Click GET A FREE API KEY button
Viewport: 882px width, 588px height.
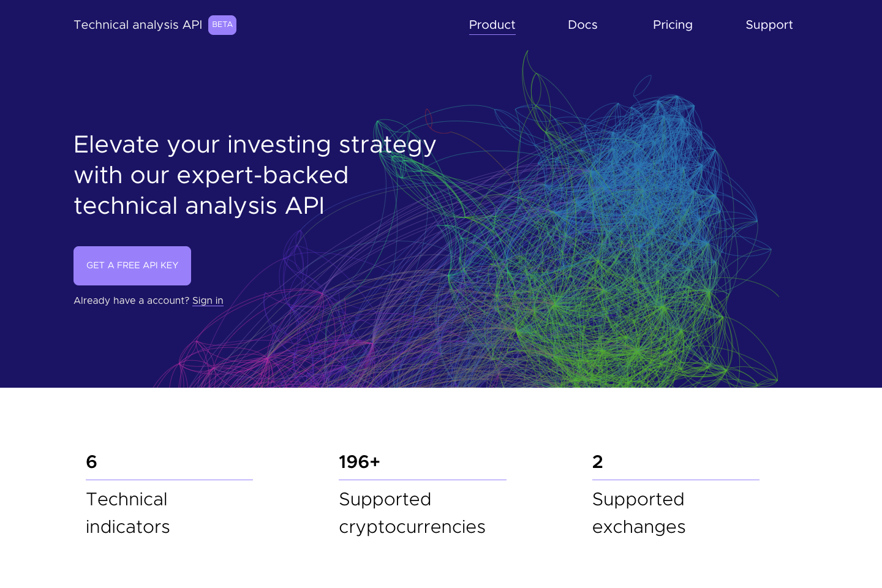point(132,265)
